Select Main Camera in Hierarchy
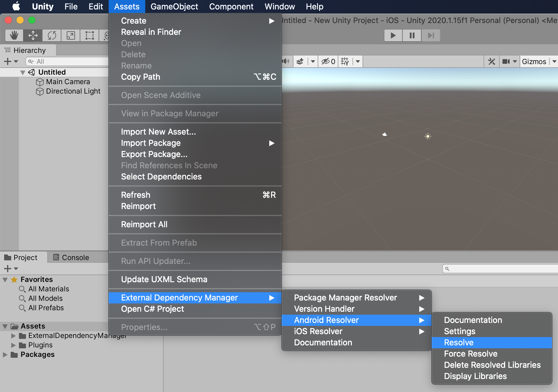The image size is (558, 392). tap(68, 82)
